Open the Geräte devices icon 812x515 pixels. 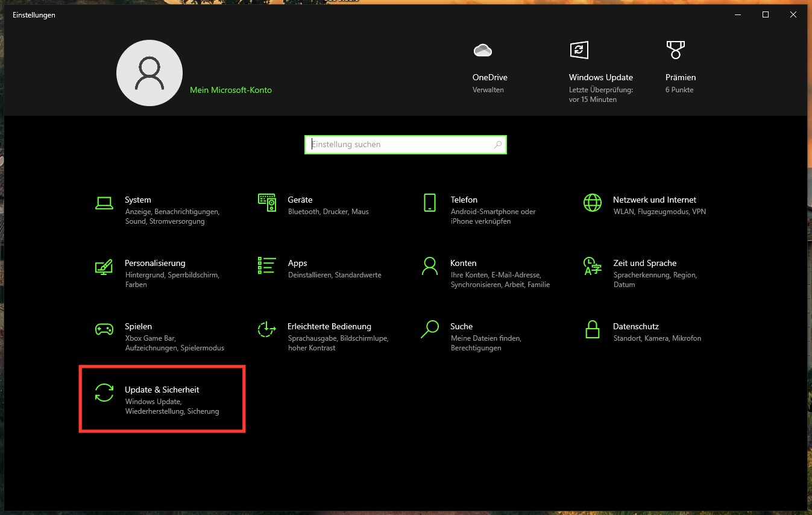coord(267,203)
